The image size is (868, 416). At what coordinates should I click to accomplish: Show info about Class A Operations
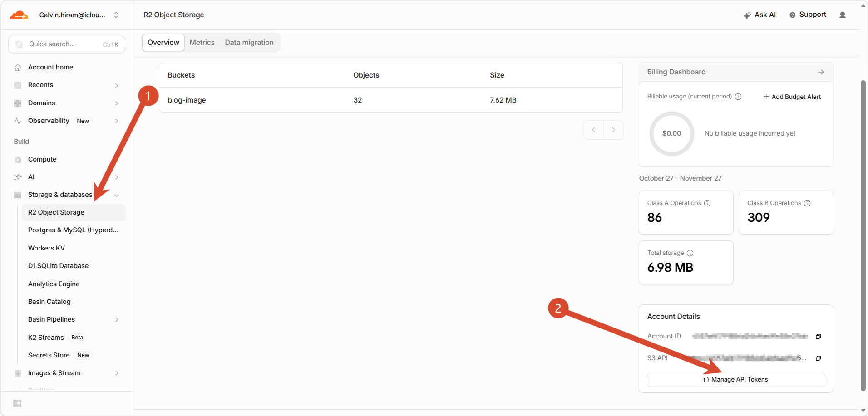[707, 203]
